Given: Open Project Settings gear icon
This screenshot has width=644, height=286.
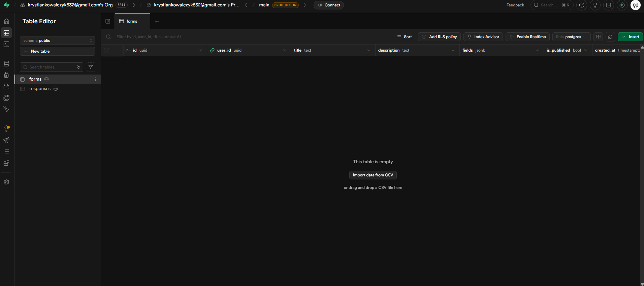Looking at the screenshot, I should click(6, 182).
